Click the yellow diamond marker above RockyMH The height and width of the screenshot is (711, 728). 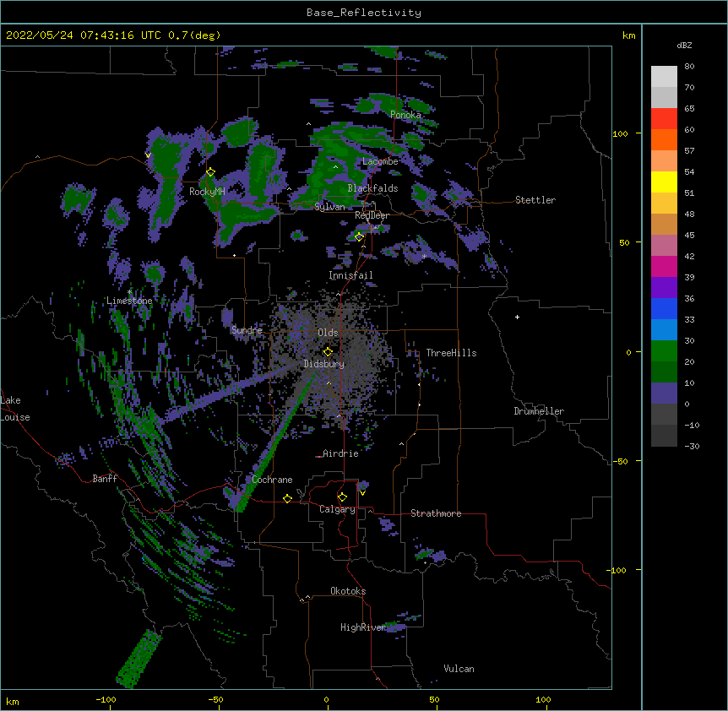(x=210, y=172)
